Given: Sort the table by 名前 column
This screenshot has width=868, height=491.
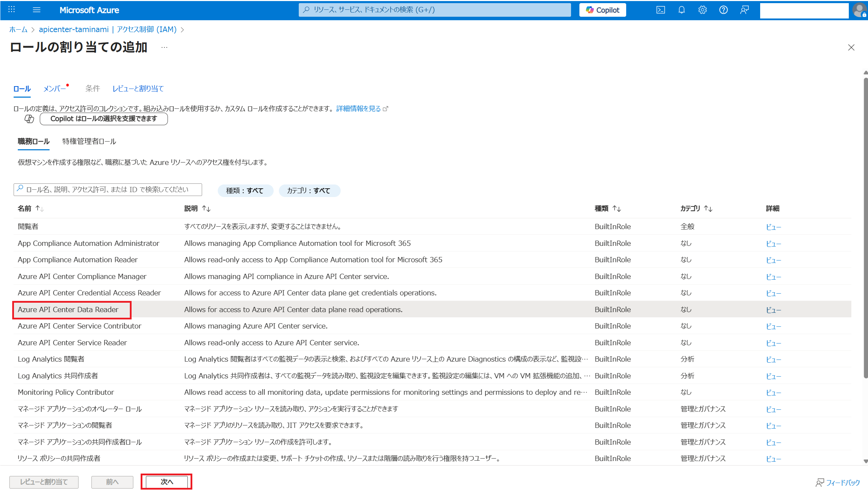Looking at the screenshot, I should click(31, 209).
